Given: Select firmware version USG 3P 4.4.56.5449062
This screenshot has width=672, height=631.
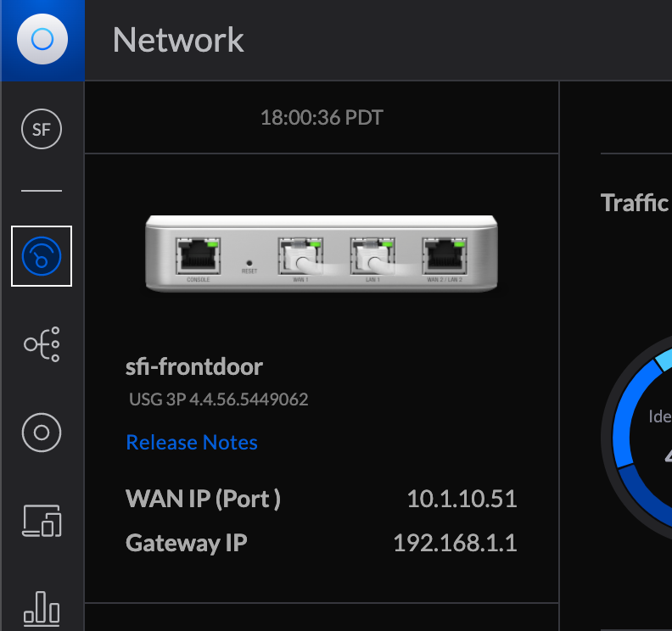Looking at the screenshot, I should (x=219, y=399).
